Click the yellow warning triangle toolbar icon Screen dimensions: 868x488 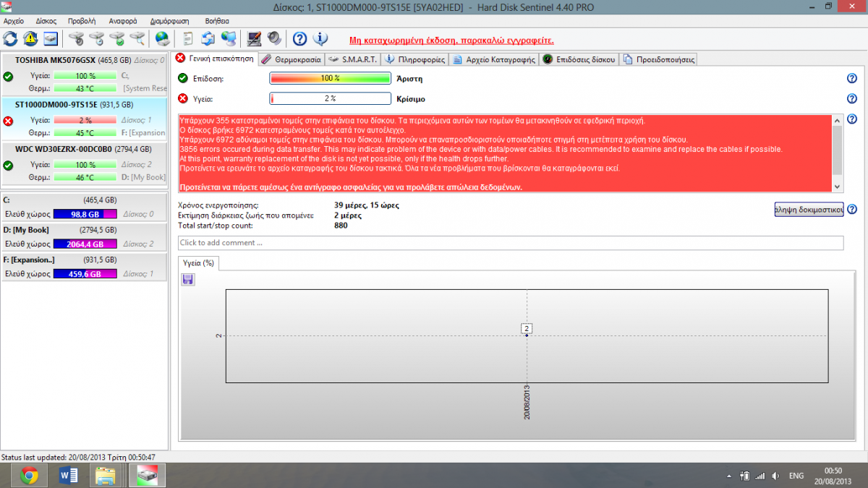coord(30,38)
